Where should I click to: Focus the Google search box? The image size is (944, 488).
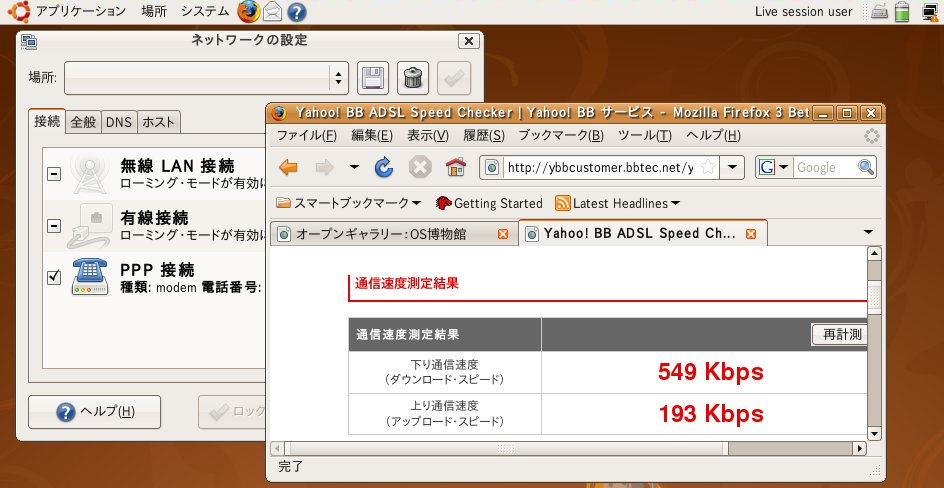coord(824,167)
